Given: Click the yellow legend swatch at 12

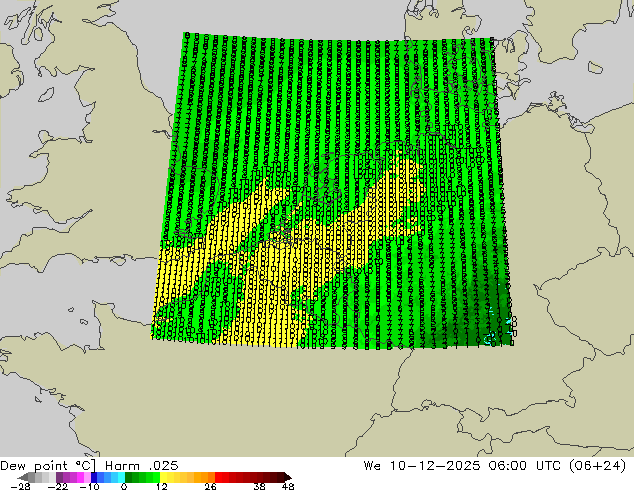Looking at the screenshot, I should coord(163,477).
